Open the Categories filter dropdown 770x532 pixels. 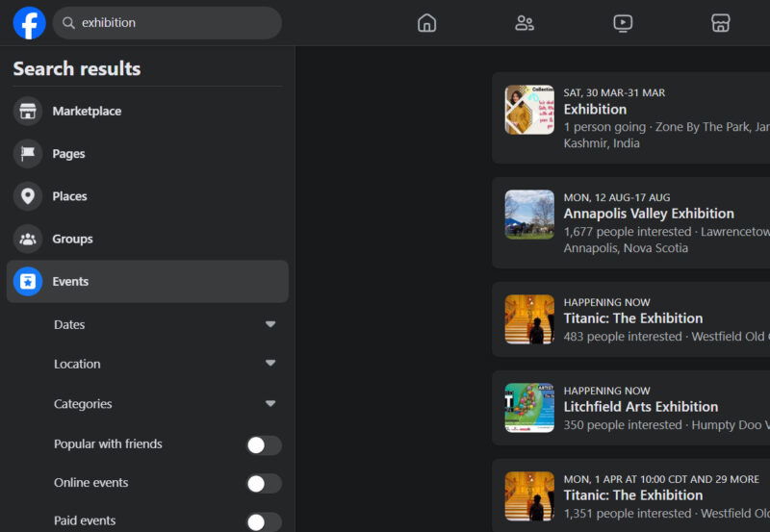click(165, 404)
